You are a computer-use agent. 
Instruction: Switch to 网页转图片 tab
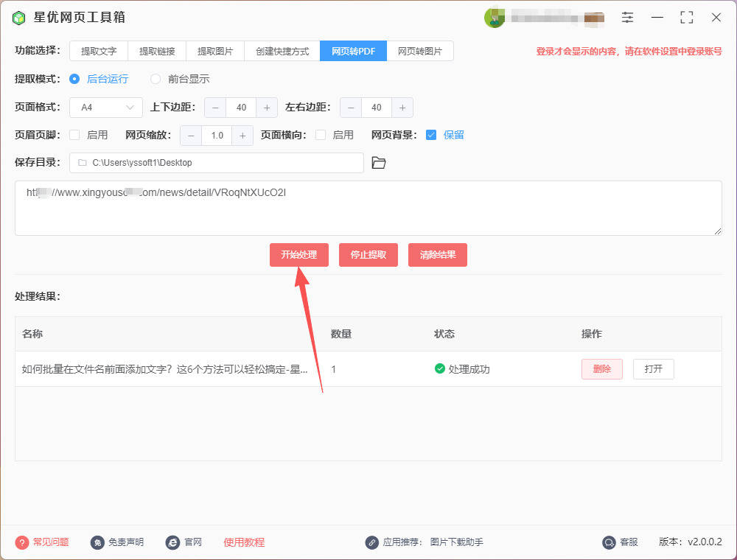420,51
